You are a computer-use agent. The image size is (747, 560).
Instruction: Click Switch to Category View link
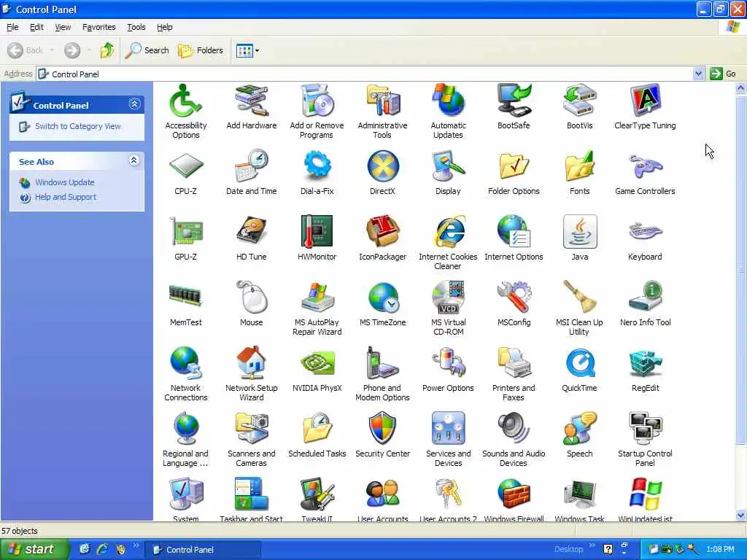pyautogui.click(x=77, y=126)
